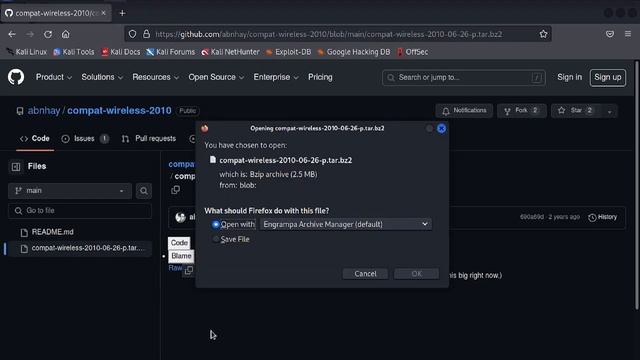The height and width of the screenshot is (360, 640).
Task: Open the OffSec bookmark
Action: [412, 52]
